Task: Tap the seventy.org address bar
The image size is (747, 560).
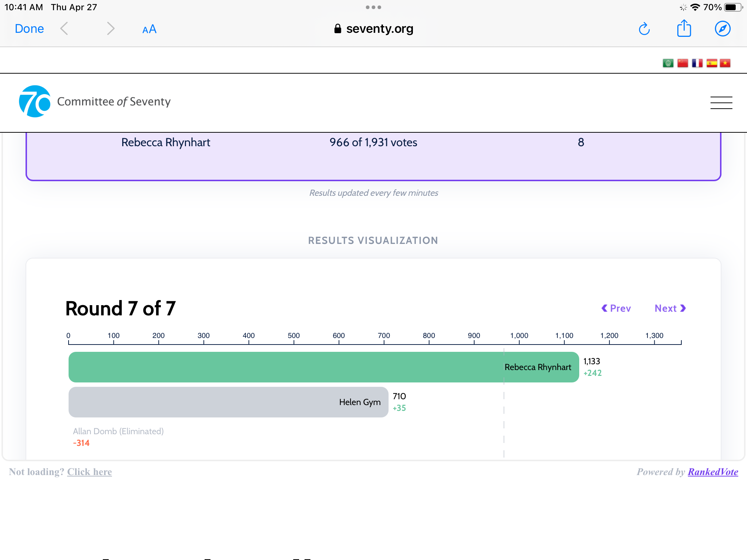Action: click(x=373, y=28)
